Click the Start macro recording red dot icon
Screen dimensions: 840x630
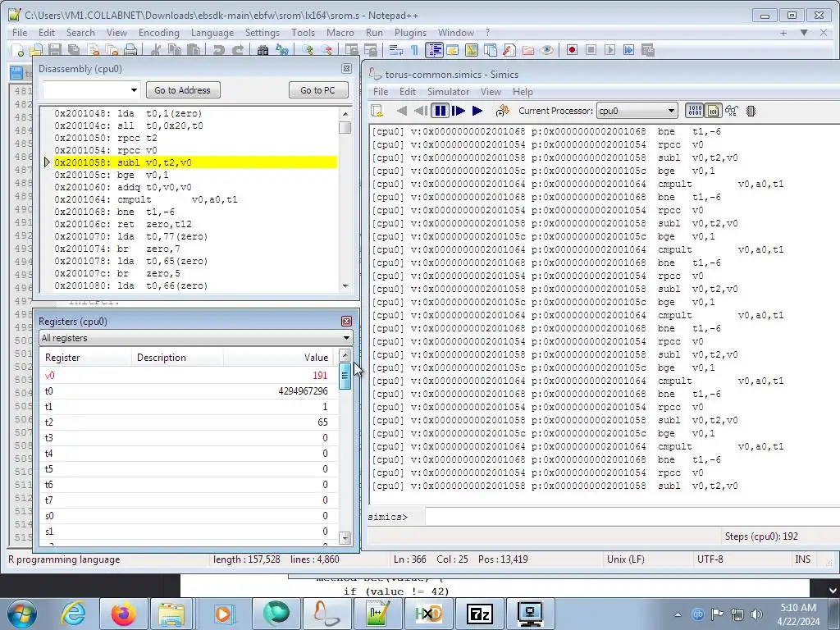pyautogui.click(x=572, y=50)
